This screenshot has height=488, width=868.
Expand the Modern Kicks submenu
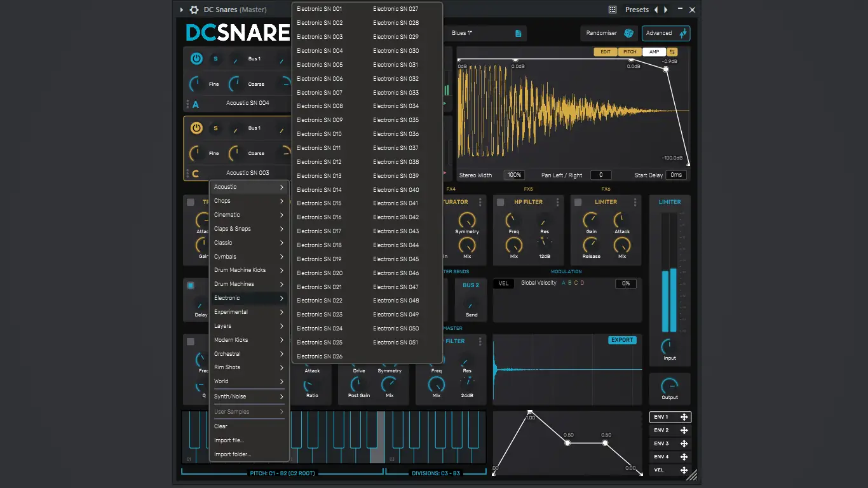coord(249,340)
